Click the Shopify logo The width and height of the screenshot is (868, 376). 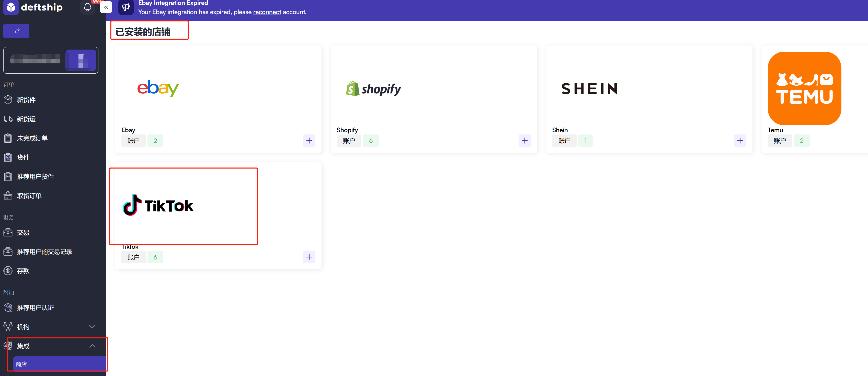[373, 89]
